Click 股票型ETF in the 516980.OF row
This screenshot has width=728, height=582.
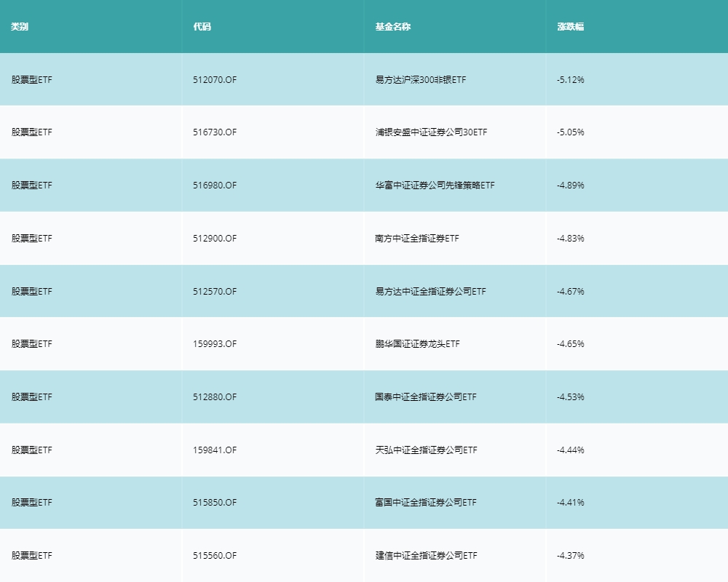tap(31, 186)
